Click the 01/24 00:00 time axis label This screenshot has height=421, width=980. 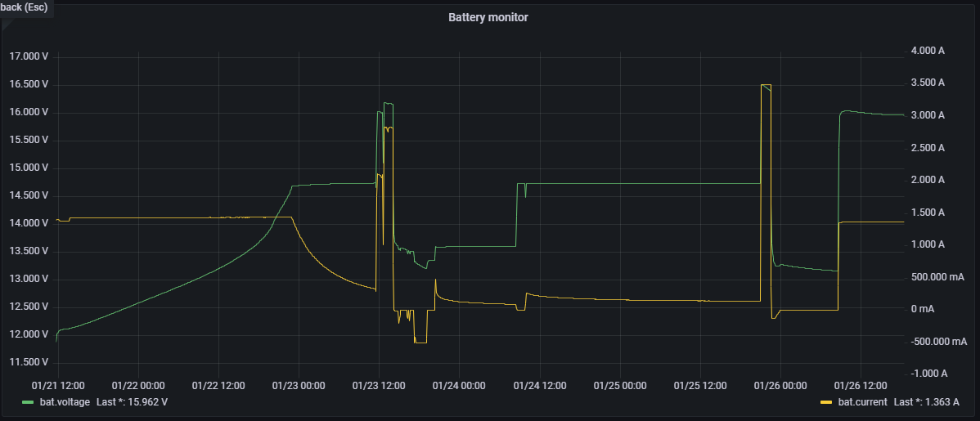pyautogui.click(x=459, y=385)
